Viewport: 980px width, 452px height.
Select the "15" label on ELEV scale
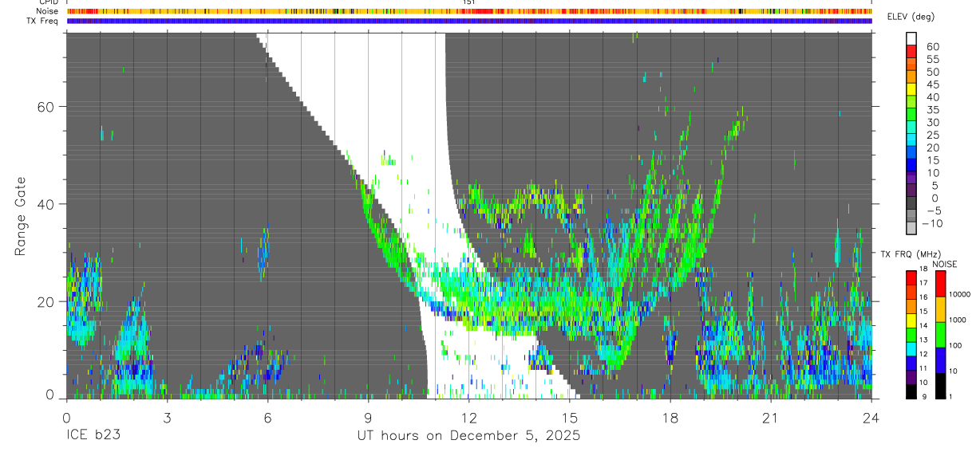pos(932,160)
